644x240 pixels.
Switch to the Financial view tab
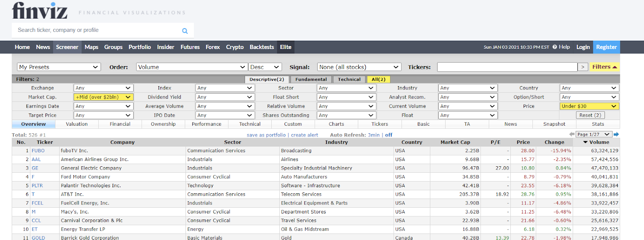pyautogui.click(x=120, y=124)
